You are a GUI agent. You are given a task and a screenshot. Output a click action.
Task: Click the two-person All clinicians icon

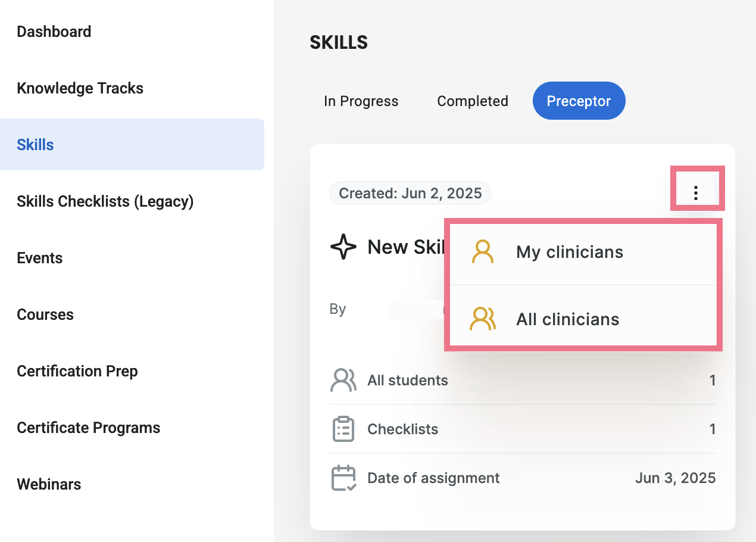click(482, 319)
